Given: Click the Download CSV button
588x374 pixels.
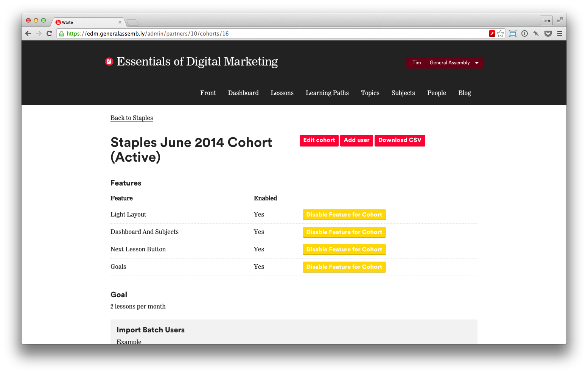Looking at the screenshot, I should click(400, 140).
